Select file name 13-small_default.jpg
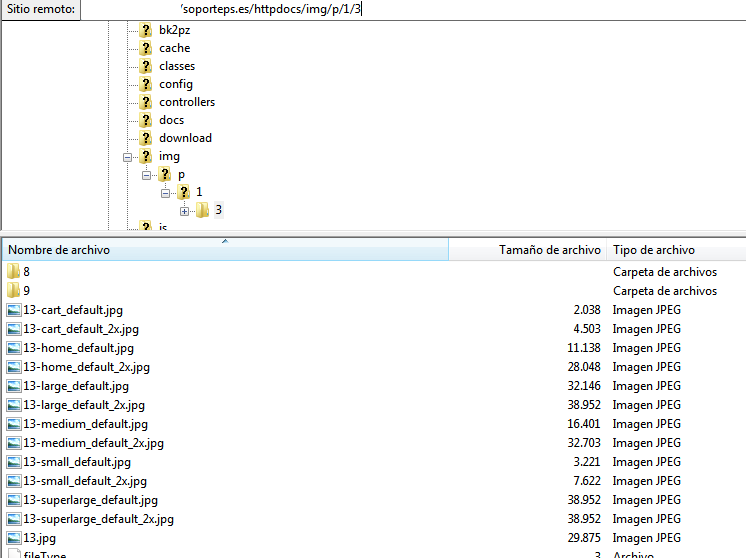Viewport: 746px width, 558px height. click(77, 462)
